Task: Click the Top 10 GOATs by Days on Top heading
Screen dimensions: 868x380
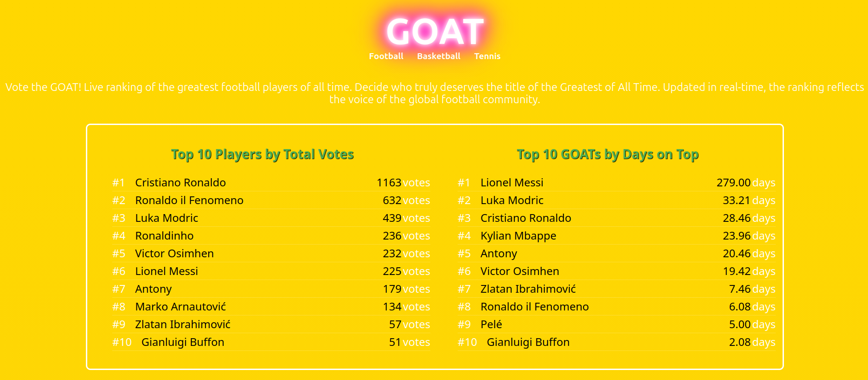Action: click(608, 155)
